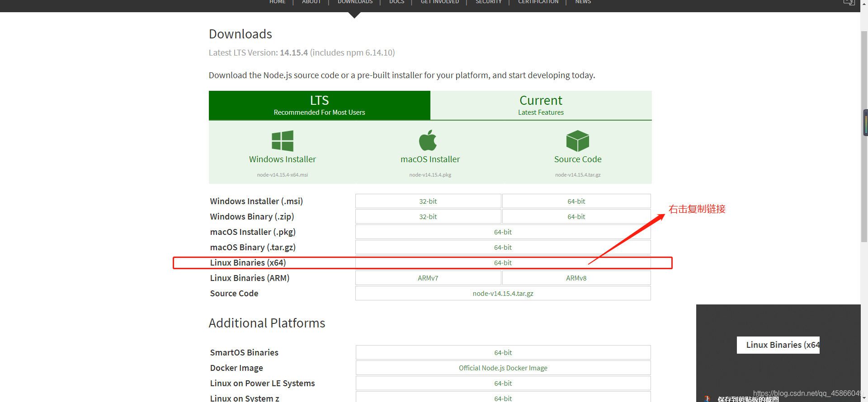Click the macOS Installer (.pkg) row label
The width and height of the screenshot is (868, 402).
click(253, 232)
